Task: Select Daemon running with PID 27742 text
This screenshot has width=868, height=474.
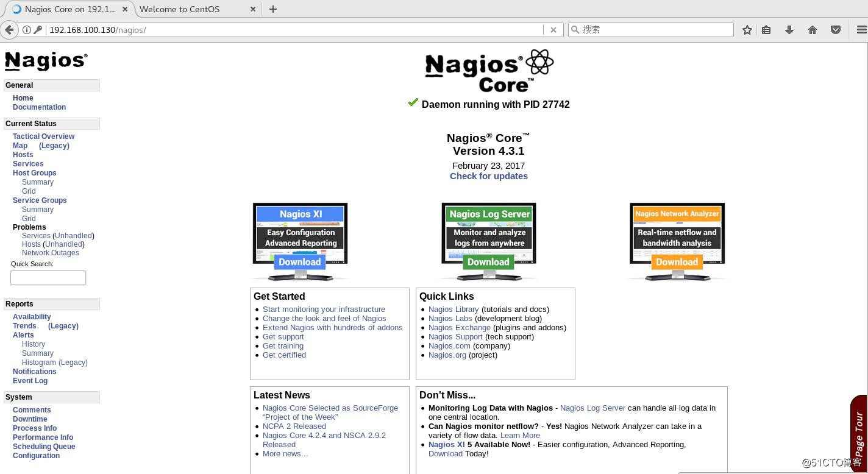Action: coord(496,105)
